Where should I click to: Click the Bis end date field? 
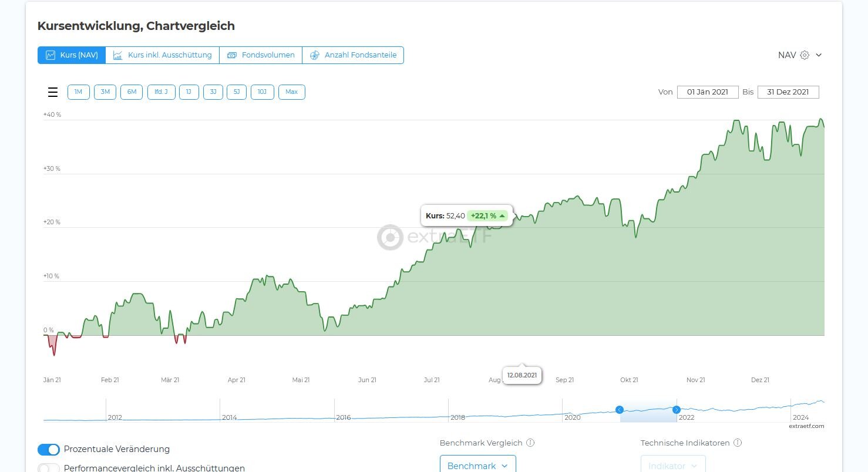(788, 92)
